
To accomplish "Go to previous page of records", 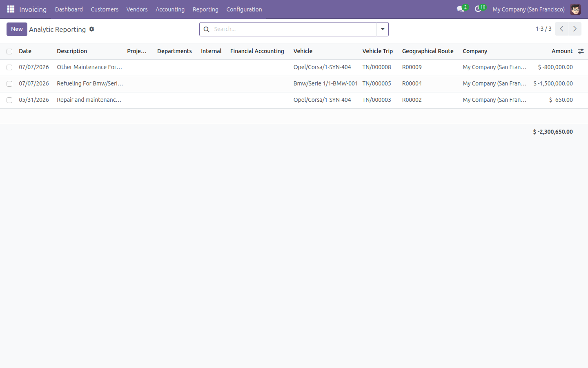I will tap(561, 29).
